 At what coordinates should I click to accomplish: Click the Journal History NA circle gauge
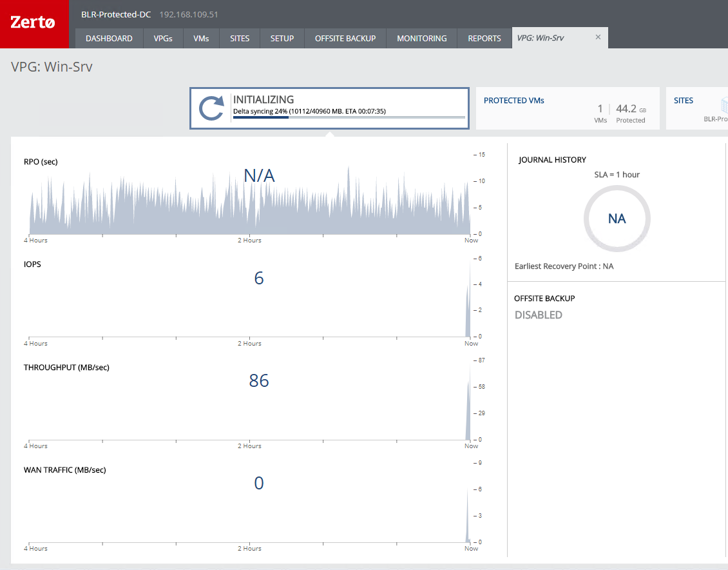tap(617, 219)
